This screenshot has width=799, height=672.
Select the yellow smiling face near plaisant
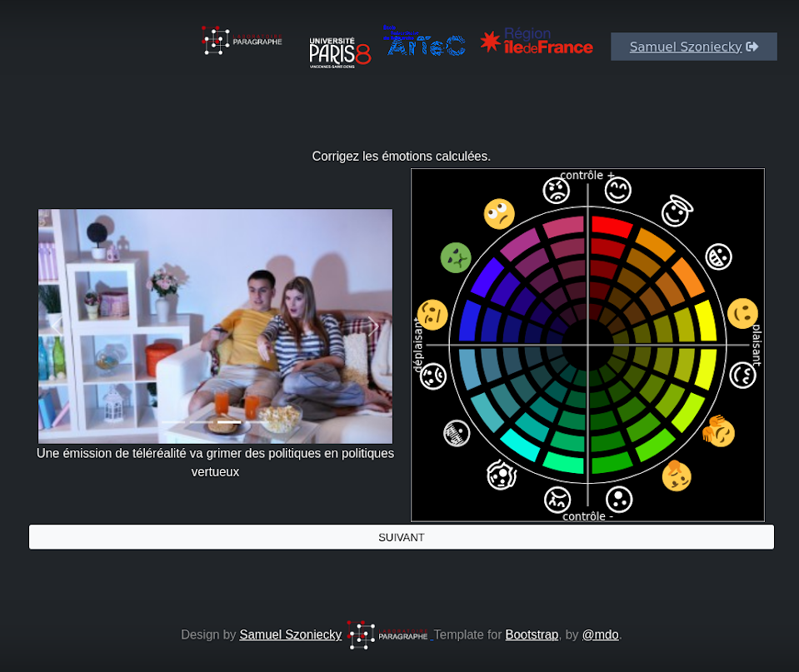[x=742, y=314]
